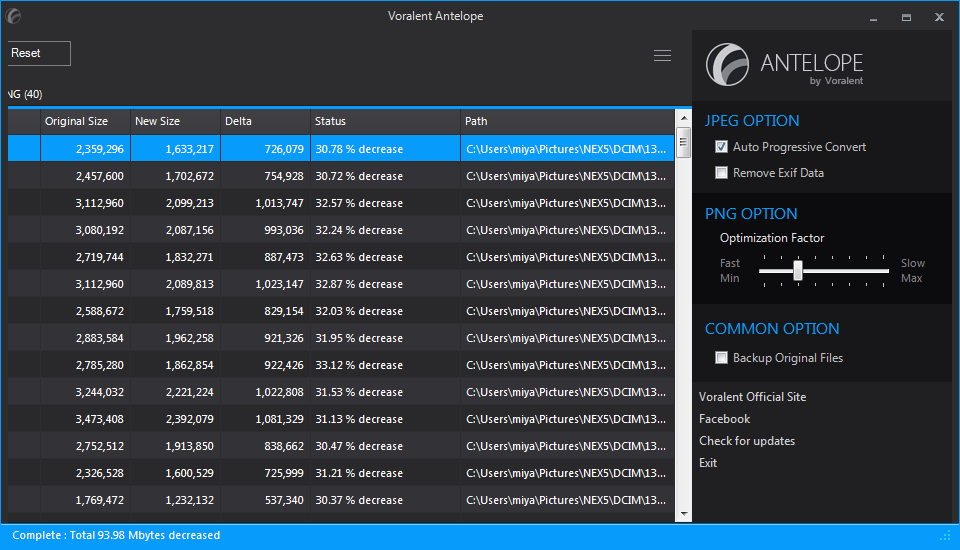Screen dimensions: 960x550
Task: Click the resize grip in status bar
Action: [x=945, y=536]
